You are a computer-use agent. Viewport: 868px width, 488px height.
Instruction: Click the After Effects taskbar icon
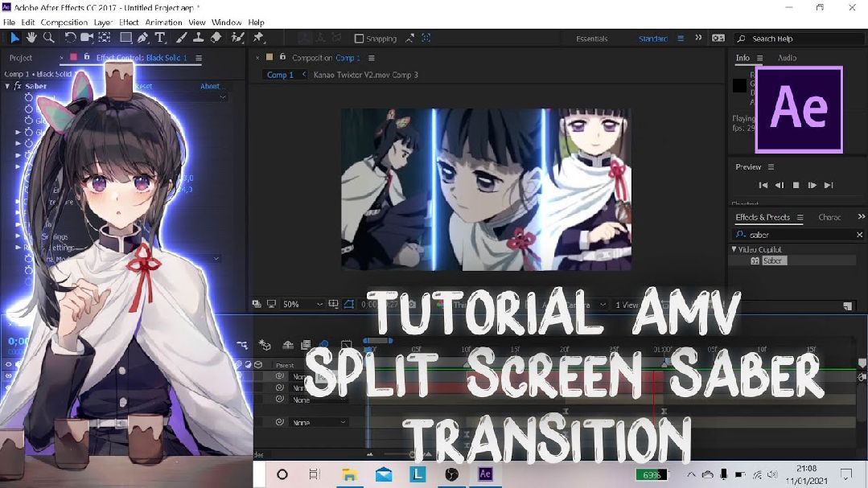[x=485, y=474]
